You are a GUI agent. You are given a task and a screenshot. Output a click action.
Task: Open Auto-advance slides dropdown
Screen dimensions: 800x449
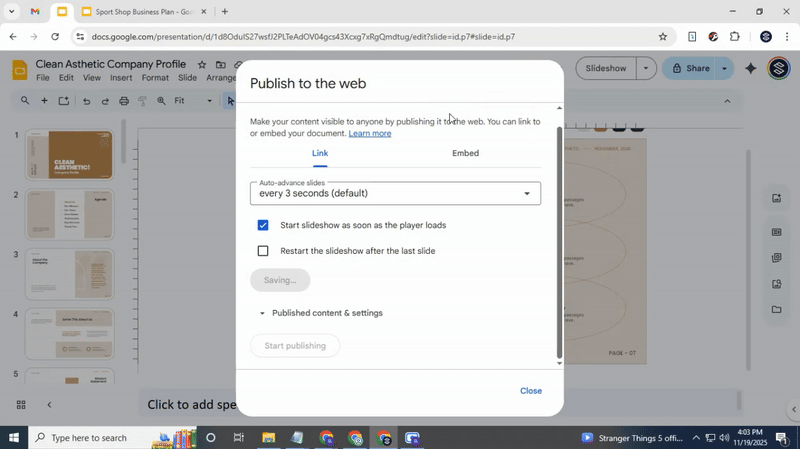(x=395, y=193)
